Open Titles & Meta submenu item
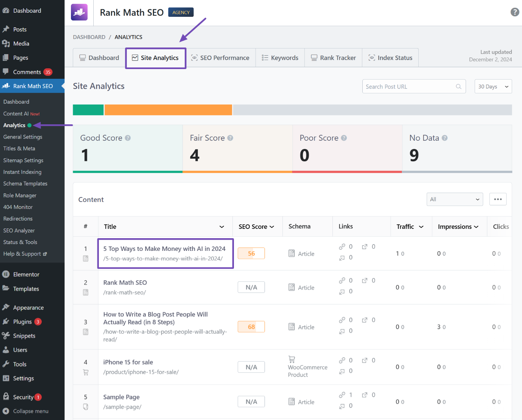Screen dimensions: 522x420 pyautogui.click(x=19, y=149)
